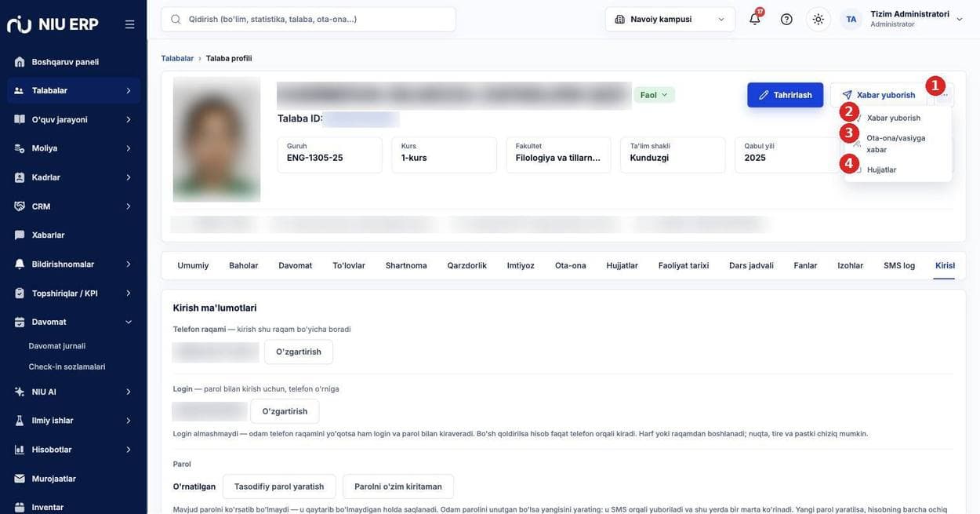Click the Topshiriqlar / KPI clipboard icon
The image size is (980, 514).
point(20,293)
